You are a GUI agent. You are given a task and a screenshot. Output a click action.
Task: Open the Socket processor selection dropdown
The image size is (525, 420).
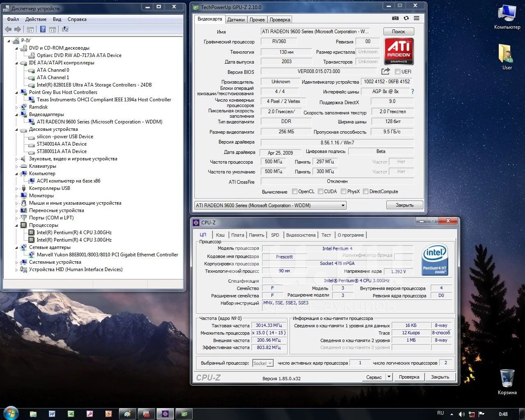[x=262, y=363]
